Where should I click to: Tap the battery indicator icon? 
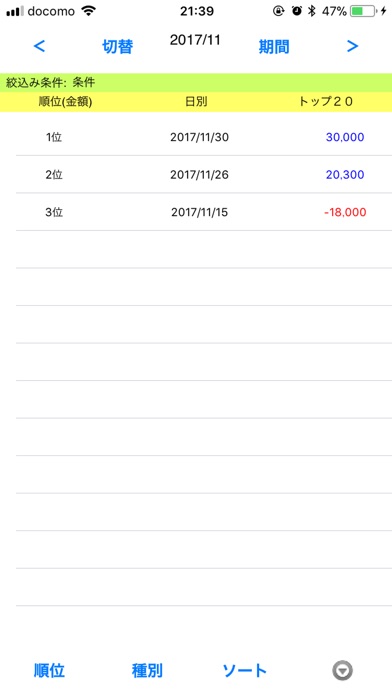[363, 12]
